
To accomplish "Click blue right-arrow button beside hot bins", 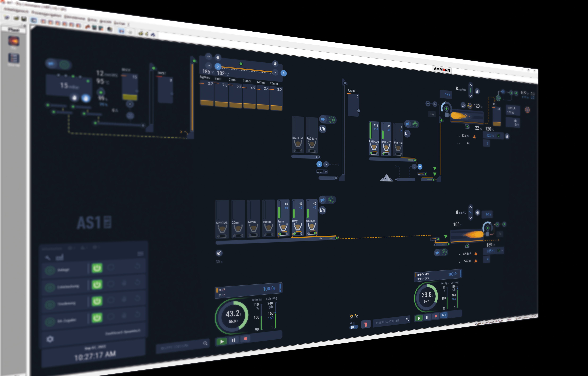I will 284,73.
